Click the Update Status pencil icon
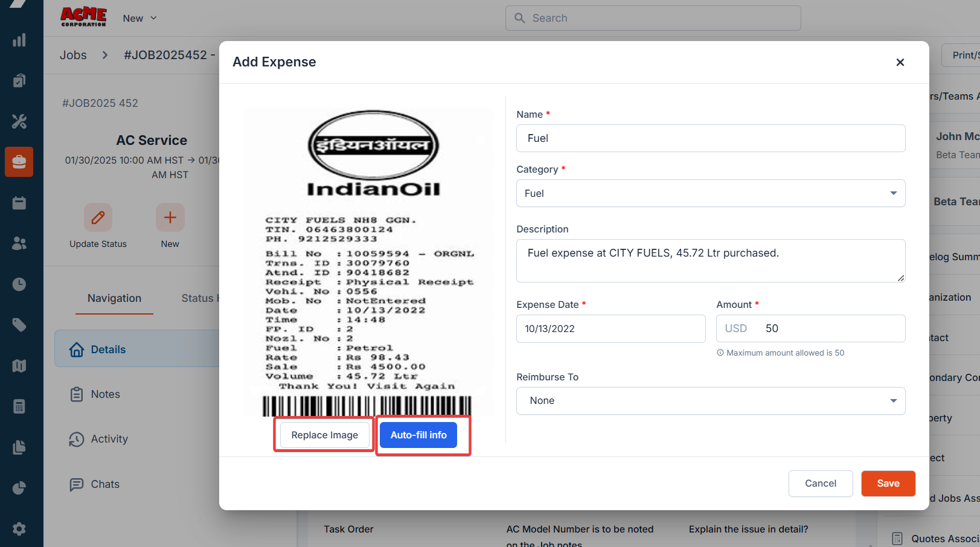 98,217
